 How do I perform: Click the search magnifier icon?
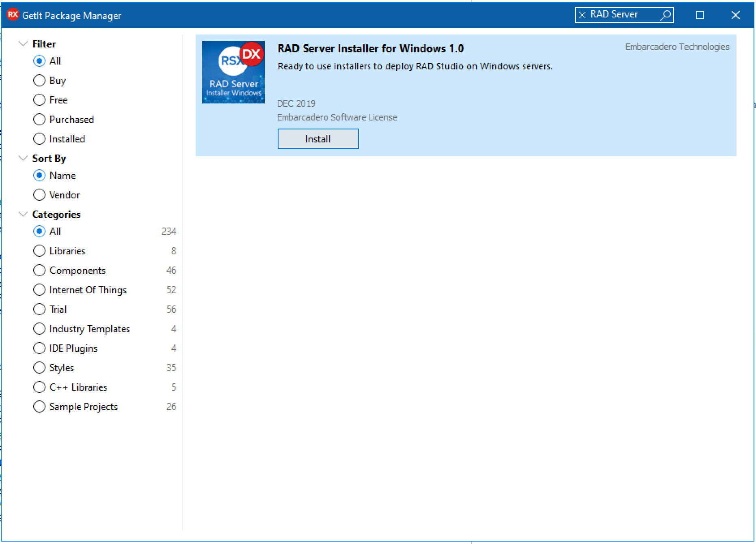(x=665, y=15)
